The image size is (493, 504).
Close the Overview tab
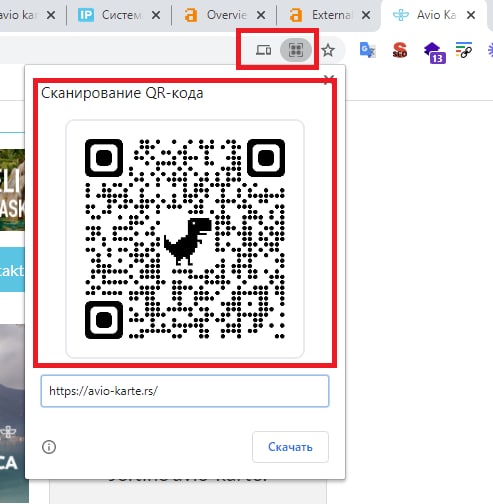coord(261,15)
